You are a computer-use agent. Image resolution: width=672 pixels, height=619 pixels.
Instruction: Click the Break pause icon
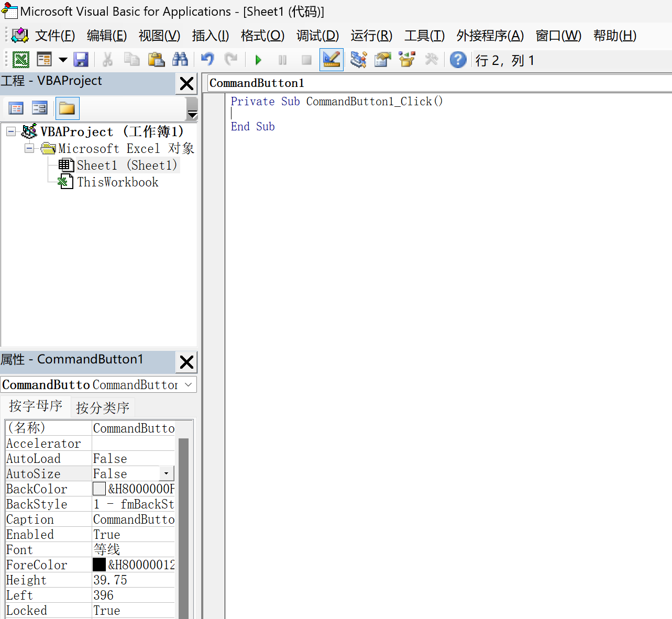click(282, 60)
